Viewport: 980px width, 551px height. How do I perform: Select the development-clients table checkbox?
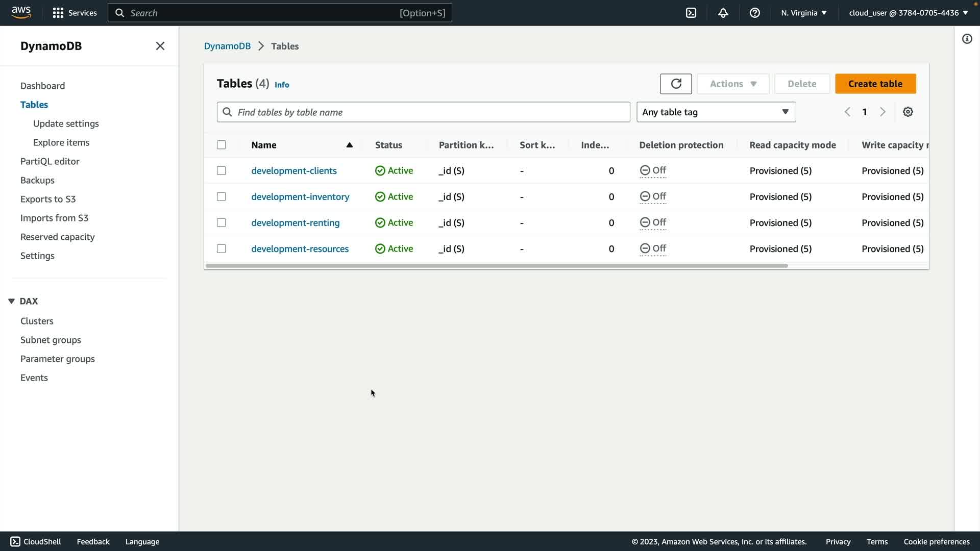click(x=221, y=170)
